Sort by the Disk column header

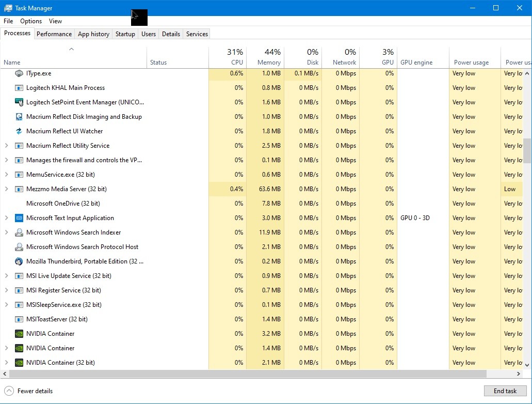pos(303,57)
